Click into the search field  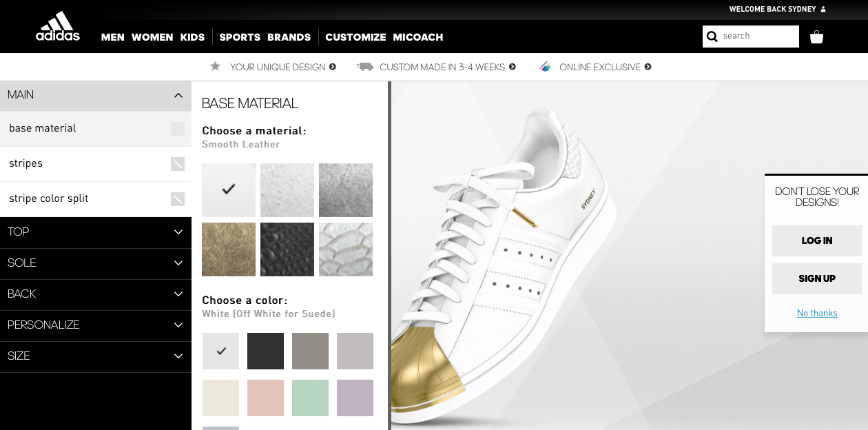coord(758,37)
